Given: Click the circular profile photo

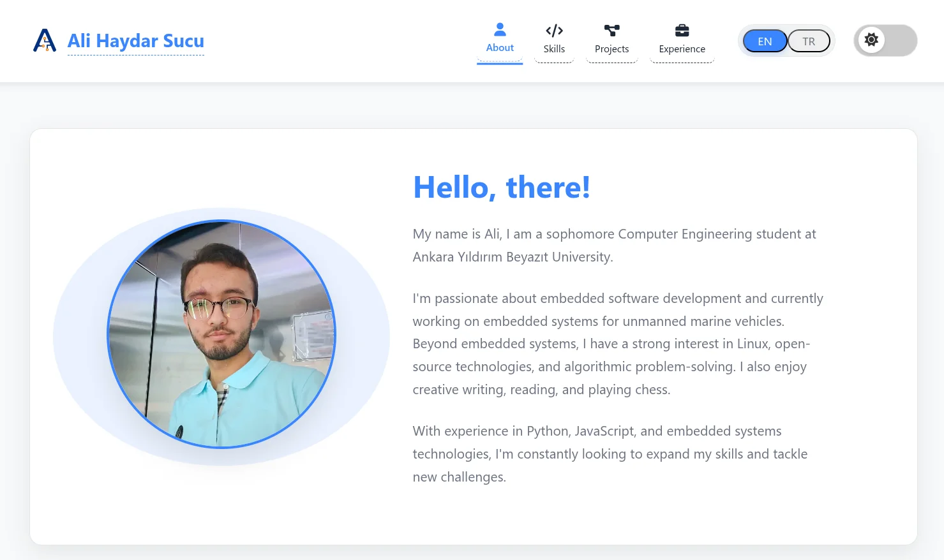Looking at the screenshot, I should pyautogui.click(x=221, y=334).
